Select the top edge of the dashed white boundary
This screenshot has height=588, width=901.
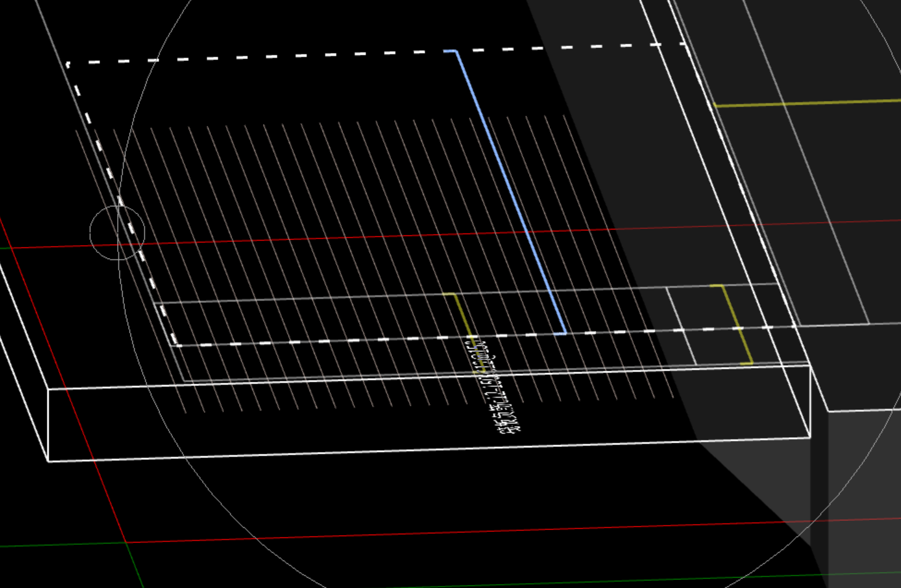376,54
